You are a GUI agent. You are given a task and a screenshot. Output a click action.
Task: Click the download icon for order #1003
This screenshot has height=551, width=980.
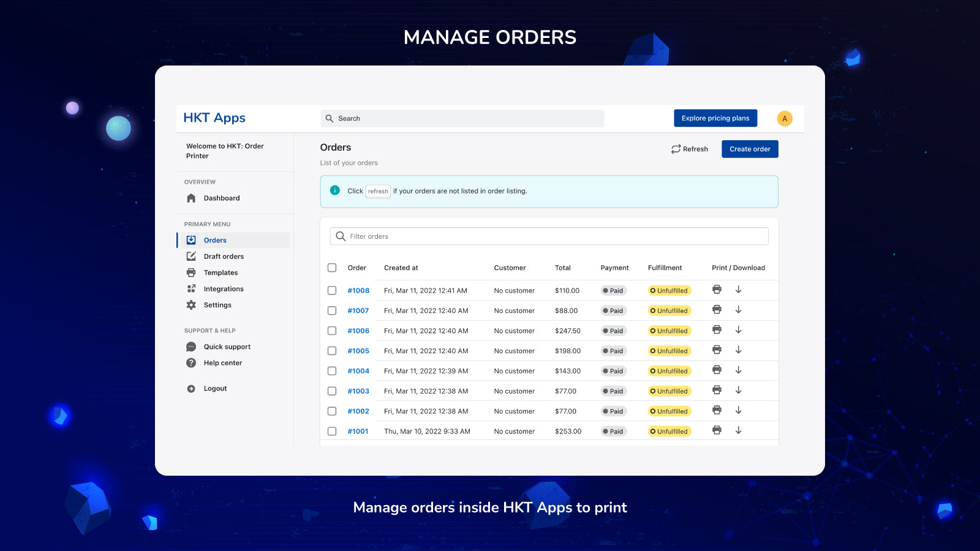coord(739,390)
